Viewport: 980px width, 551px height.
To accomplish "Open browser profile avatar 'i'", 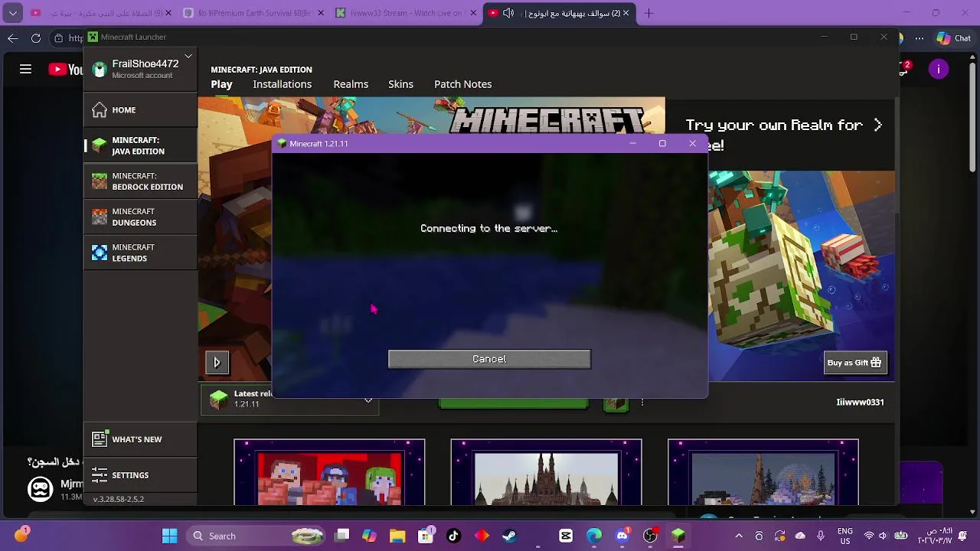I will tap(939, 70).
